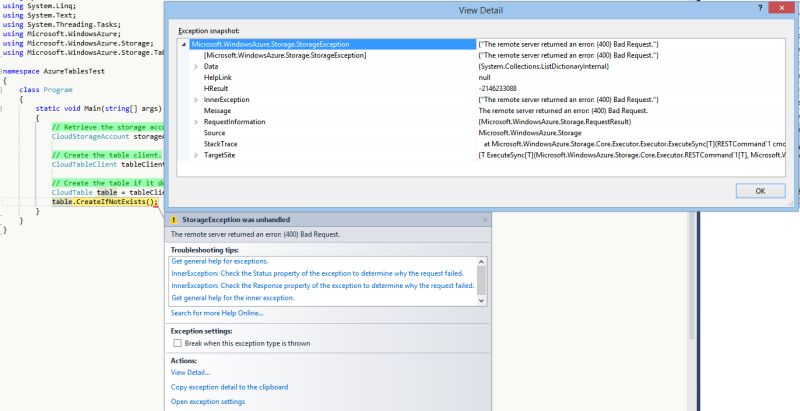Expand the Data property row
800x411 pixels.
tap(196, 67)
